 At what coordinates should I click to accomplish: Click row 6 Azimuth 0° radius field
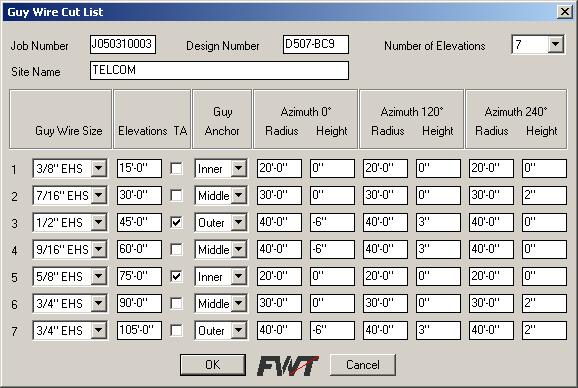tap(279, 303)
